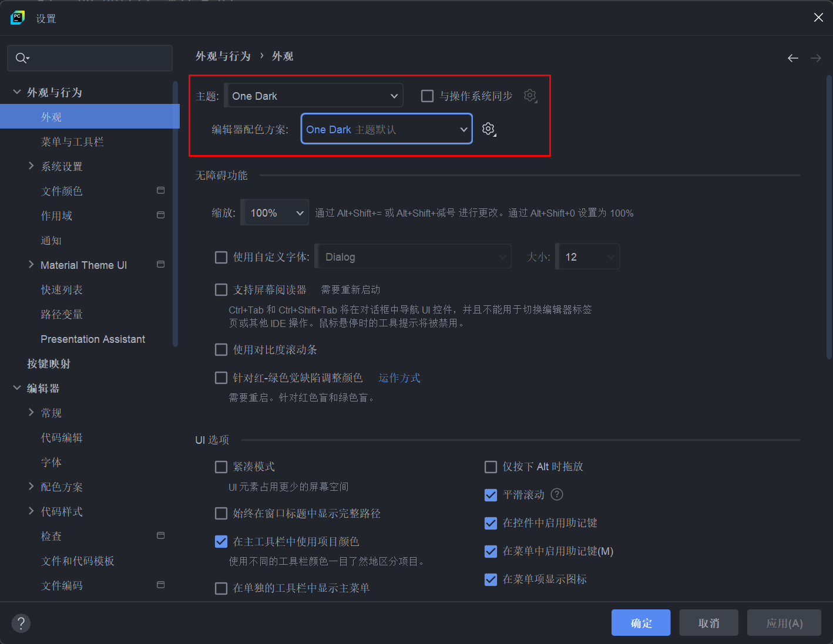Cancel with the 取消 button

click(x=709, y=622)
